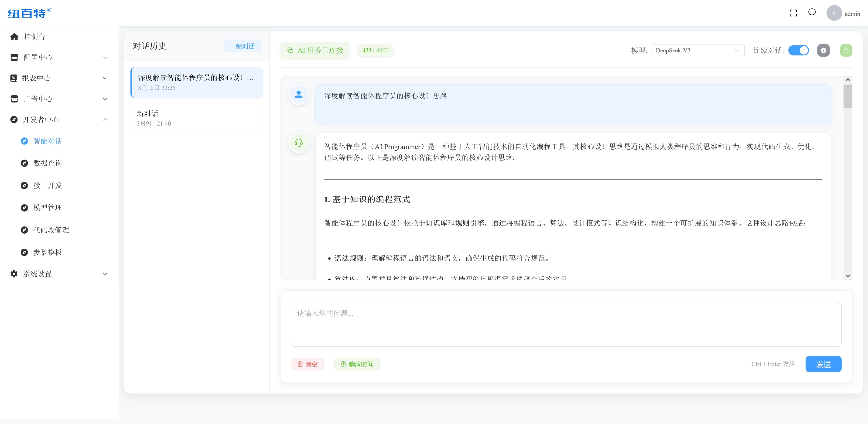Click the fullscreen toggle icon
Viewport: 868px width, 424px height.
tap(793, 13)
